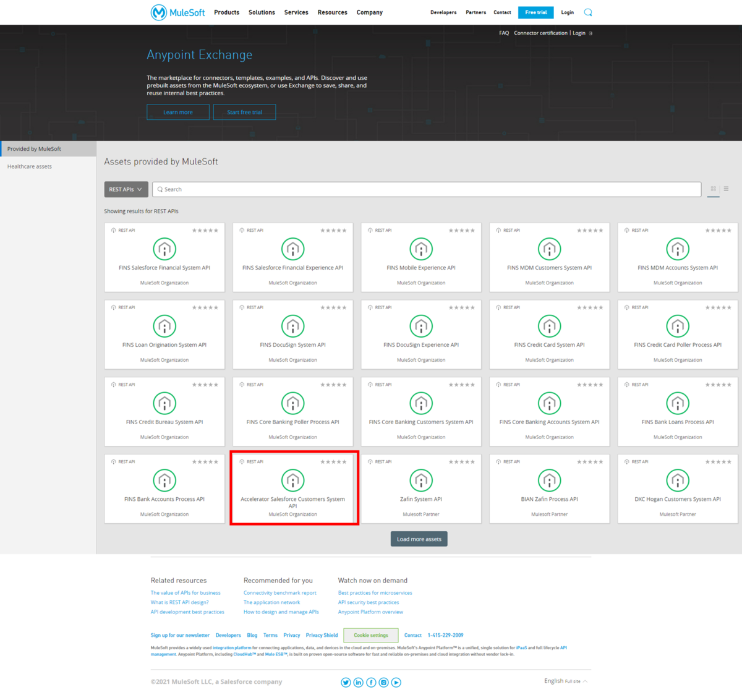Open the Twitter social icon in footer
The width and height of the screenshot is (742, 700).
point(346,682)
